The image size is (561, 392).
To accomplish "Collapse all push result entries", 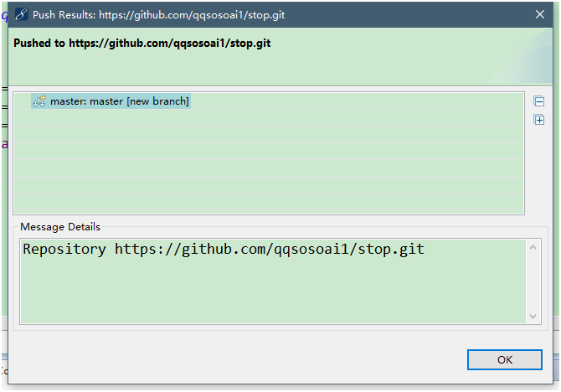I will pyautogui.click(x=539, y=101).
